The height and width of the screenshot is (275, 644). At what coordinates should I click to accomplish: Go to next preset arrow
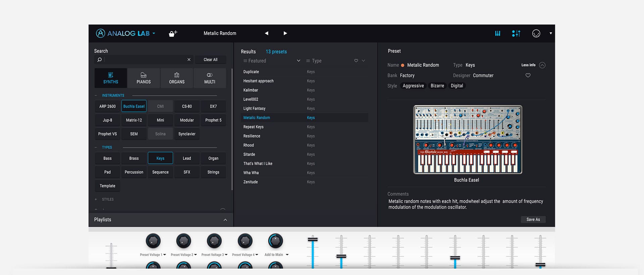285,33
